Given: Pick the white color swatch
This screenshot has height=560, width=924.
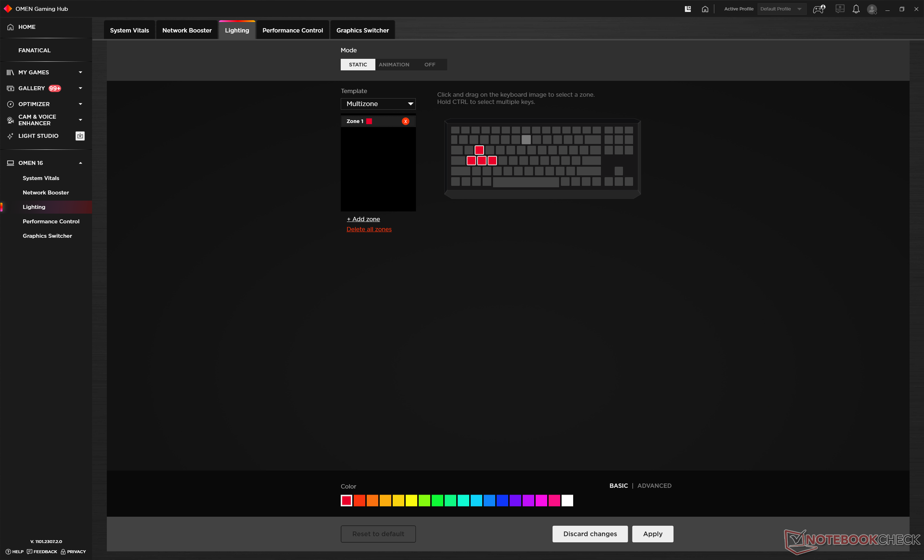Looking at the screenshot, I should pos(567,501).
